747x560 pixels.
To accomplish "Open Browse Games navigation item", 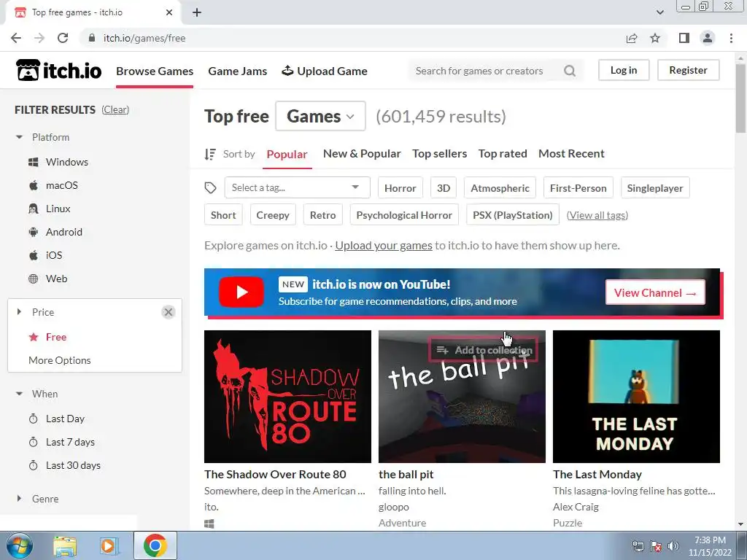I will click(x=155, y=71).
